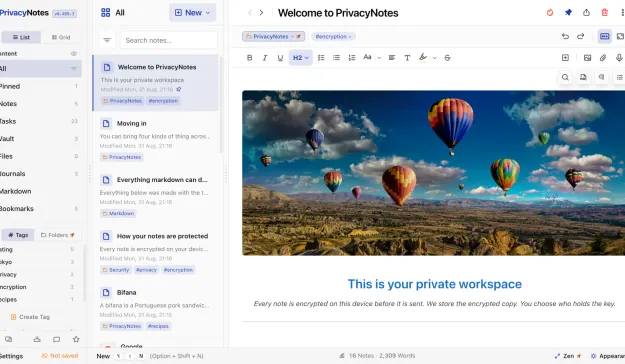Open text alignment options
Viewport: 625px width, 364px height.
(392, 58)
